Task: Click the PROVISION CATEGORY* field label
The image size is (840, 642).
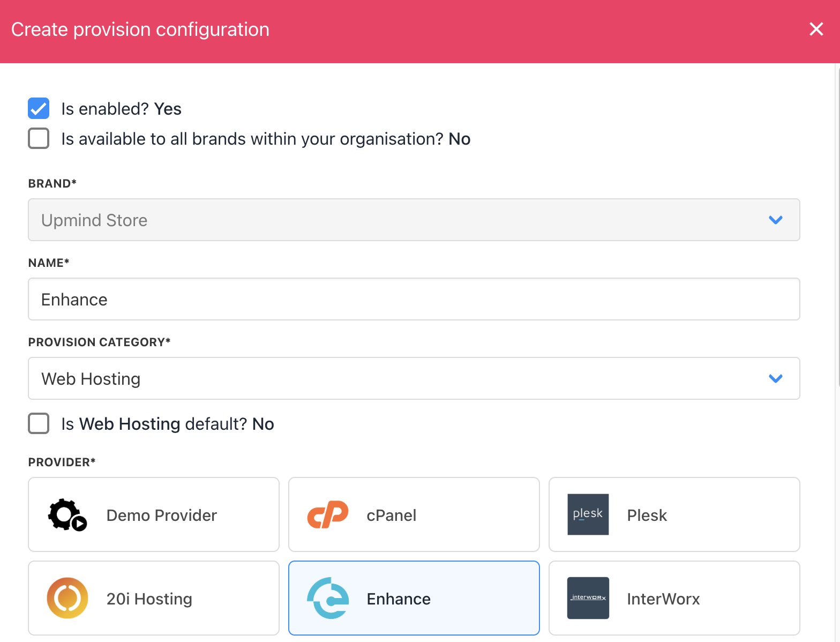Action: pyautogui.click(x=99, y=342)
